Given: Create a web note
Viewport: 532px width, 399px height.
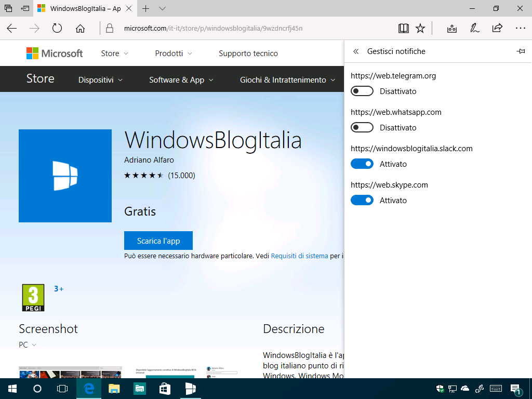Looking at the screenshot, I should pos(475,28).
